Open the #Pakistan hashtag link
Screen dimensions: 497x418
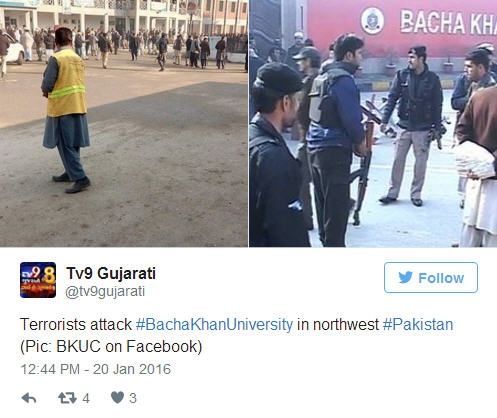pos(418,324)
